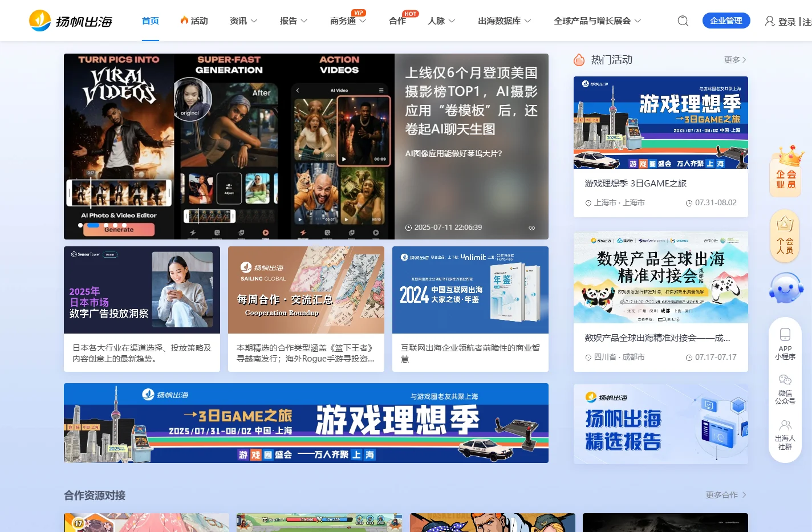Open 游戏理想季 3日GAME之旅 event title
Screen dimensions: 812x532
635,184
